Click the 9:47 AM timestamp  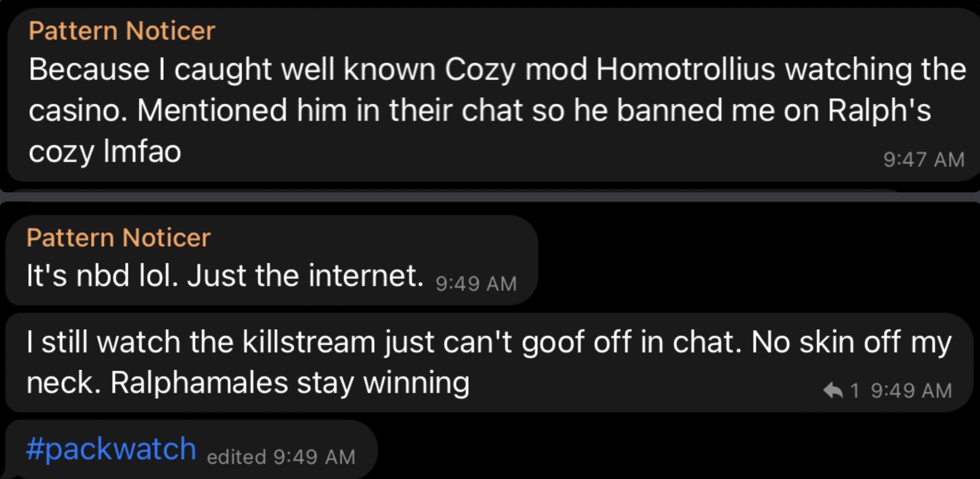(924, 159)
